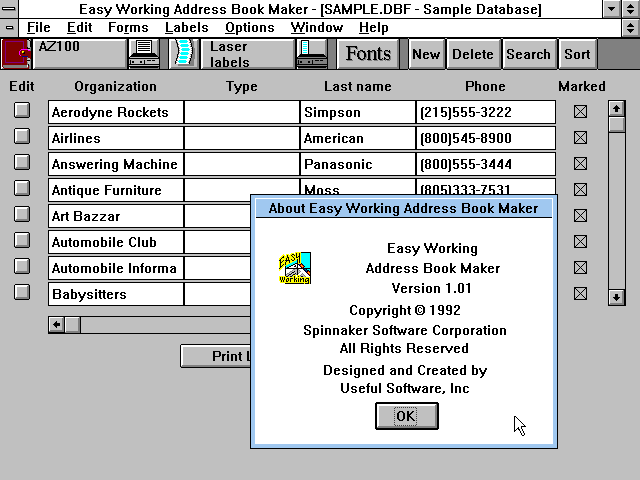Unmark the Antique Furniture Marked checkbox
The height and width of the screenshot is (480, 640).
tap(580, 189)
